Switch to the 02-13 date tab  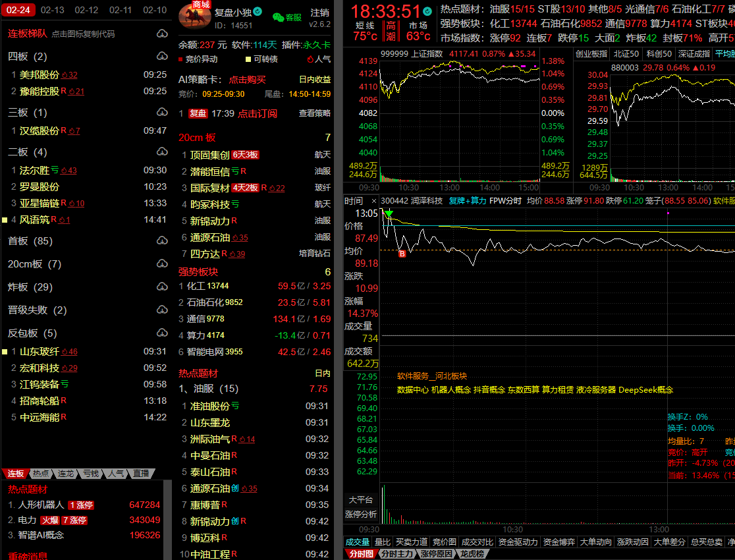pyautogui.click(x=52, y=10)
